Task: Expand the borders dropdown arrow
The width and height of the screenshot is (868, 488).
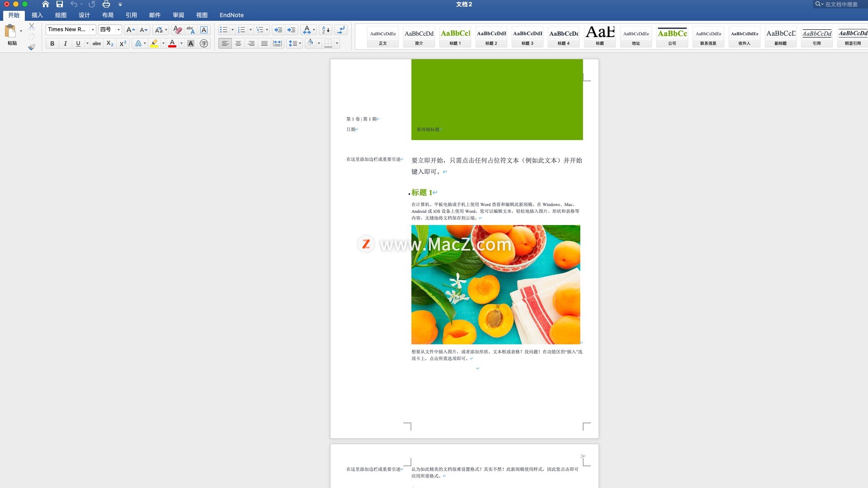Action: [x=337, y=43]
